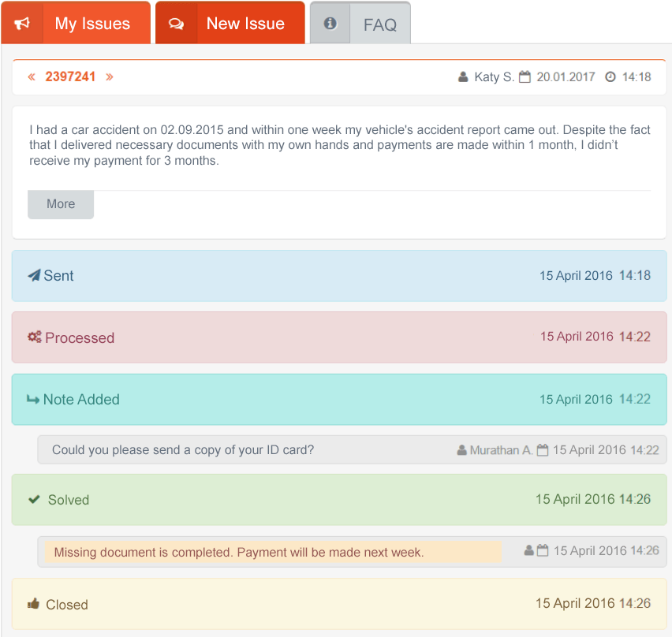The height and width of the screenshot is (637, 672).
Task: Click the Closed status label
Action: pos(67,605)
